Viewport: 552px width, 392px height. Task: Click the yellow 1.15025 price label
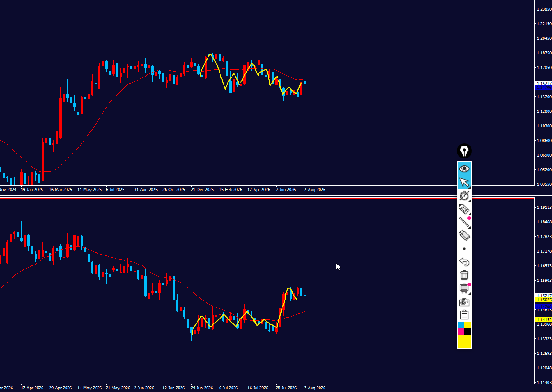(544, 300)
